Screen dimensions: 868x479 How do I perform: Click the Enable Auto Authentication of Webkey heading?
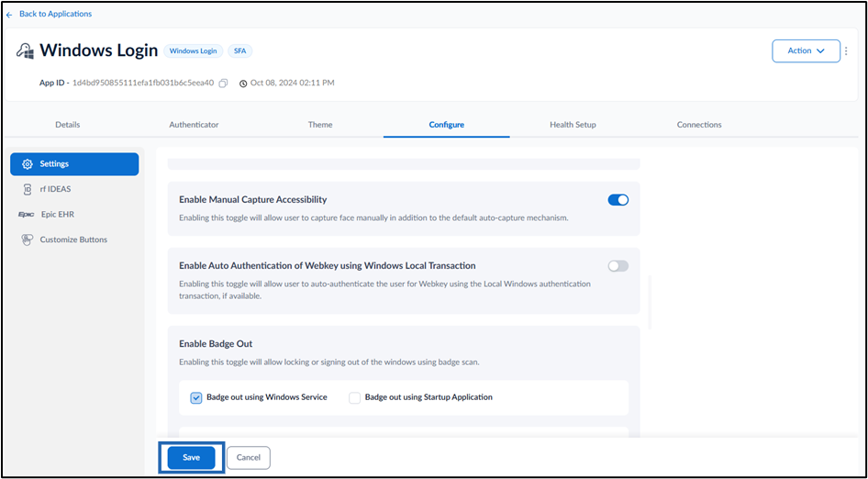328,266
